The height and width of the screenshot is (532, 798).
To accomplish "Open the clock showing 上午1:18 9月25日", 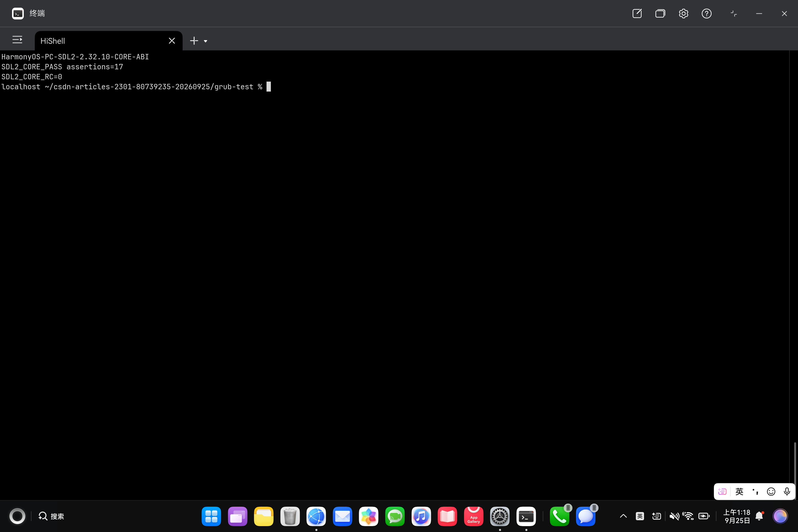I will (x=737, y=516).
